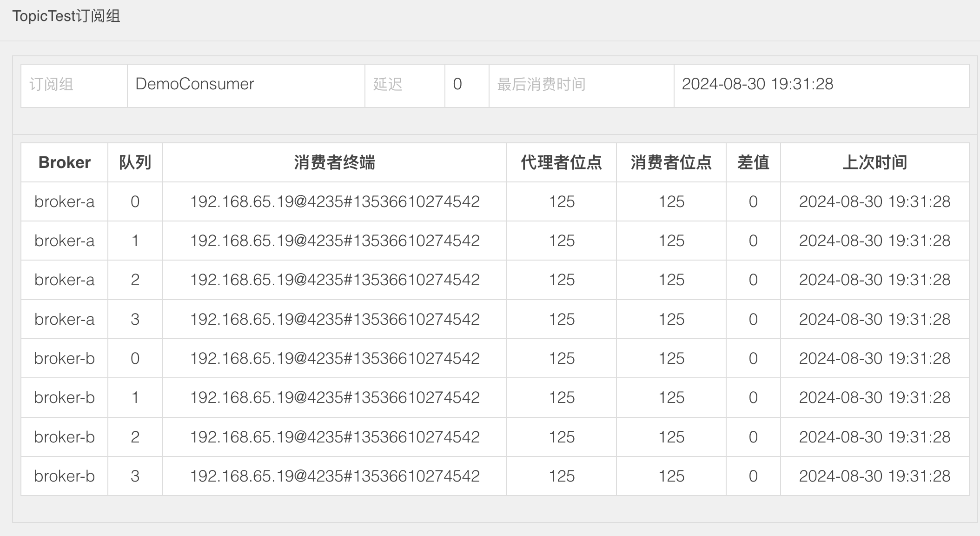Click last time cell for broker-b queue 1
This screenshot has width=980, height=536.
(874, 398)
